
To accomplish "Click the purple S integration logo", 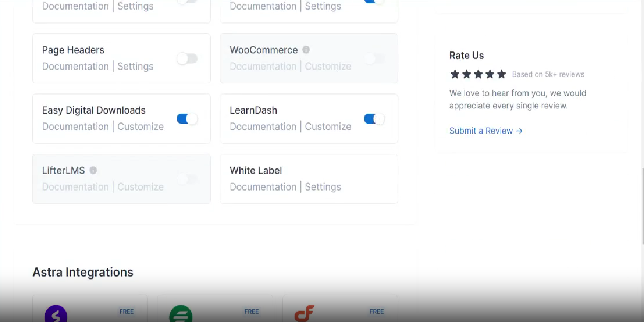I will click(x=56, y=315).
